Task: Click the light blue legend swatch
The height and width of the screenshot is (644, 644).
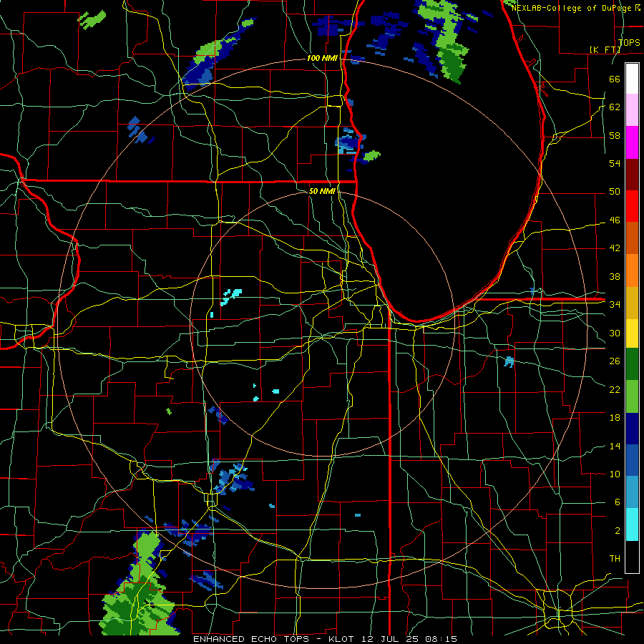Action: (632, 492)
